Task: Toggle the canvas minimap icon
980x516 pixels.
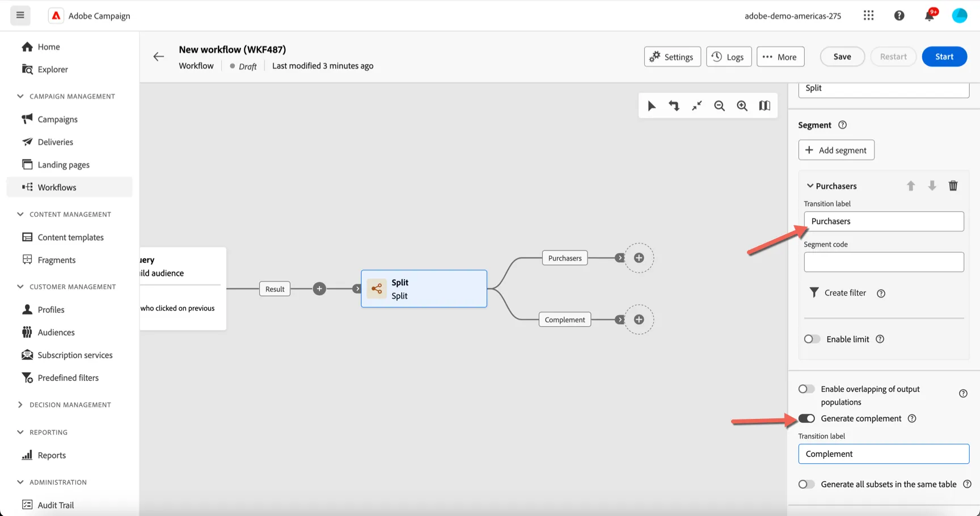Action: tap(764, 106)
